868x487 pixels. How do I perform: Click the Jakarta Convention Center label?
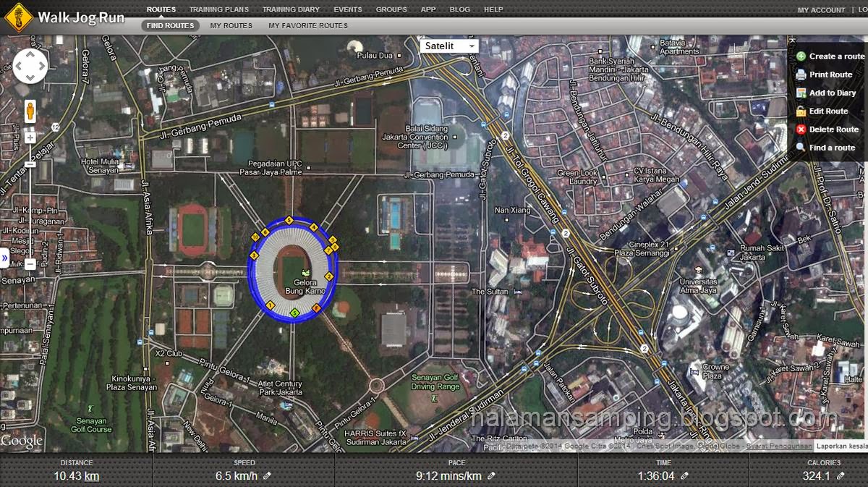pyautogui.click(x=414, y=137)
